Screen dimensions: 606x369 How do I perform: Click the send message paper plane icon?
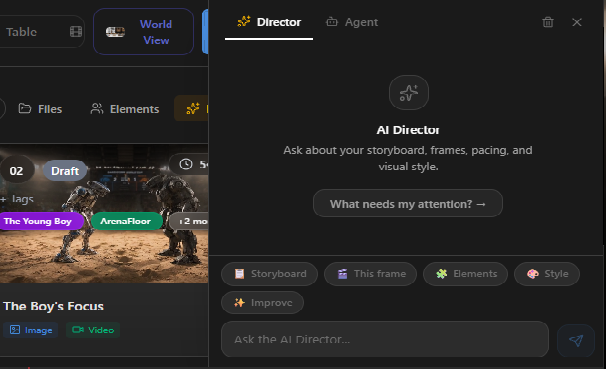576,340
